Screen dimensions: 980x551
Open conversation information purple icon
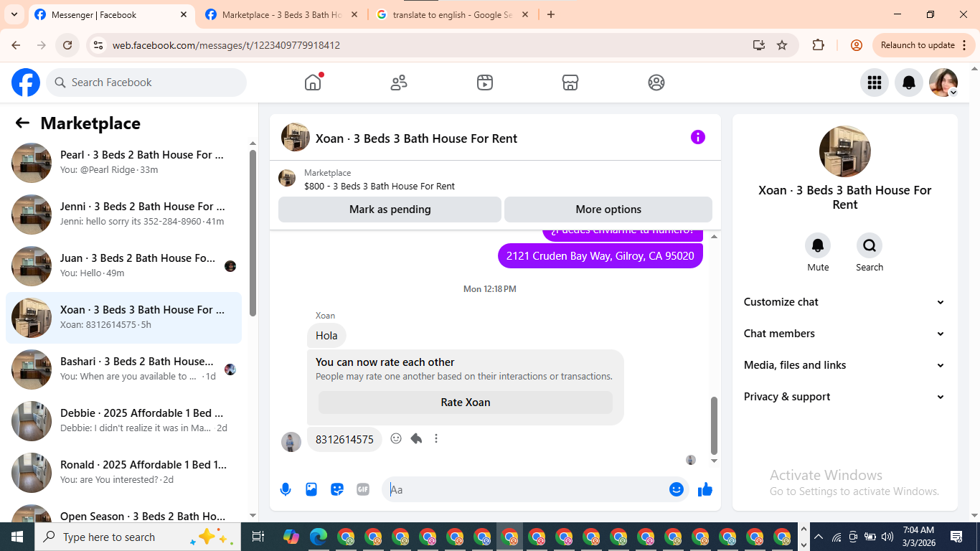(x=698, y=137)
